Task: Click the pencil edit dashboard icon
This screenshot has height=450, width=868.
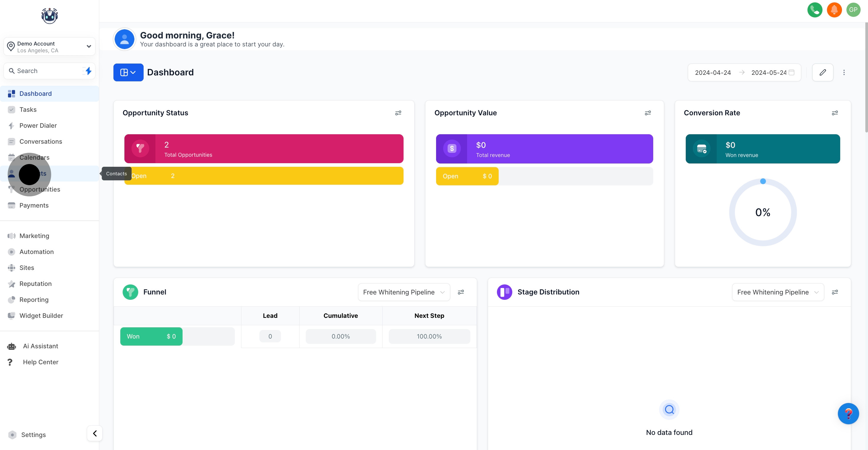Action: (x=823, y=72)
